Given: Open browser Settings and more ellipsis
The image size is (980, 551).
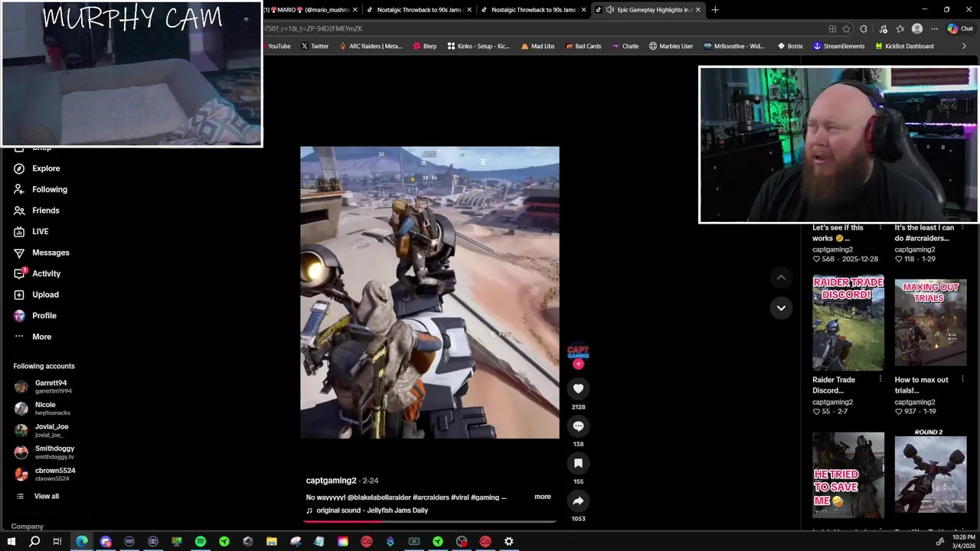Looking at the screenshot, I should pyautogui.click(x=934, y=29).
